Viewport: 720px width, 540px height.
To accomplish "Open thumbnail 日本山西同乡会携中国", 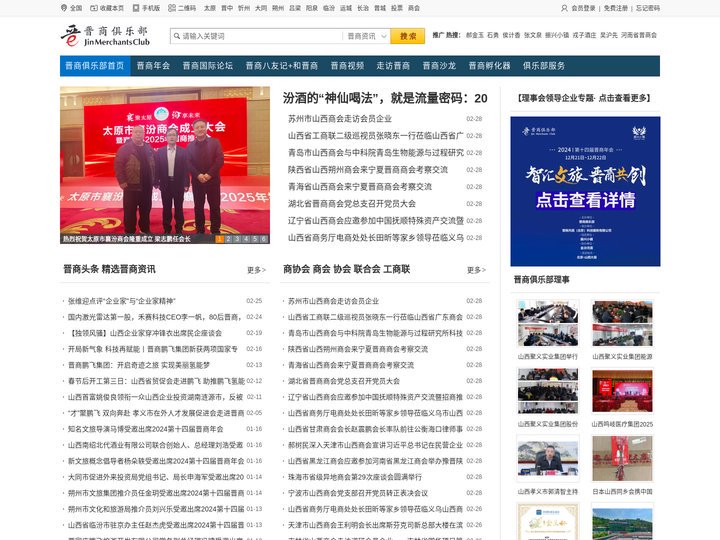I will point(622,459).
